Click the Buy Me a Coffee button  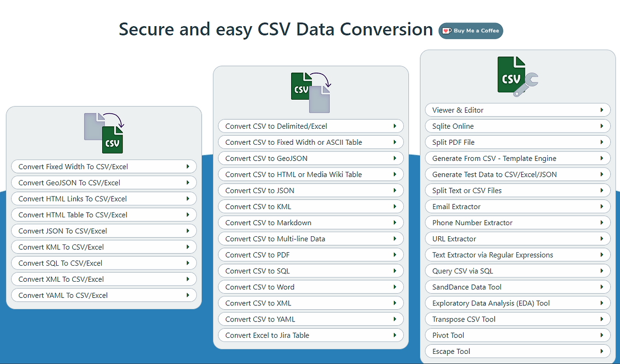[470, 30]
